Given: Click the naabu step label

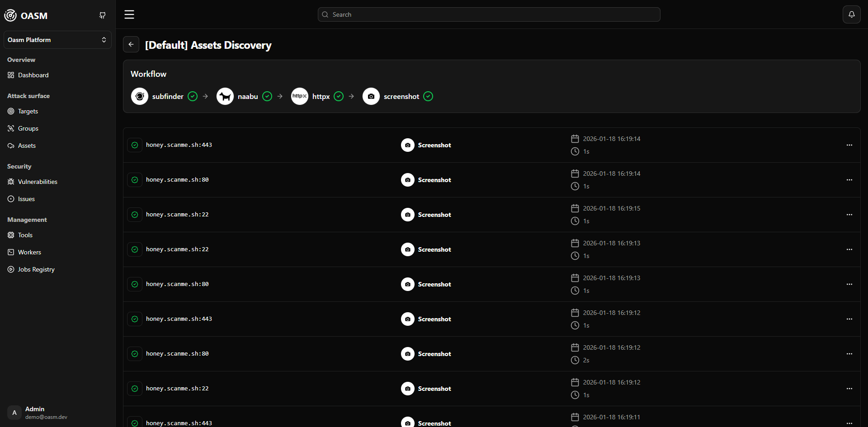Looking at the screenshot, I should (248, 96).
